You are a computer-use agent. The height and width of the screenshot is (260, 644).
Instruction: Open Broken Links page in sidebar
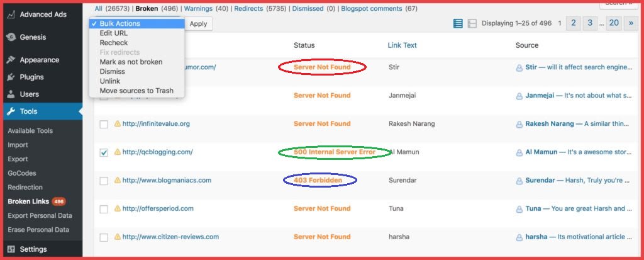28,201
